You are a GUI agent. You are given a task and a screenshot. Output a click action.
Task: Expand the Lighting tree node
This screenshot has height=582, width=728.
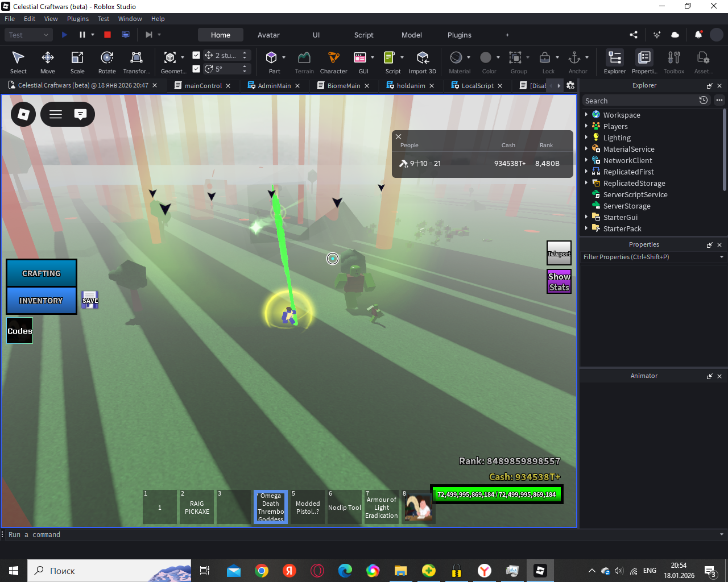pos(586,137)
